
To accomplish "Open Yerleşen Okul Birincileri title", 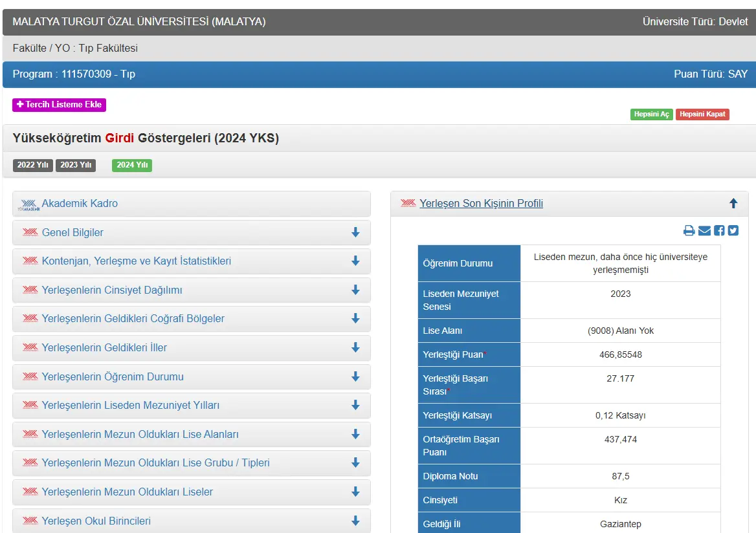I will 96,521.
